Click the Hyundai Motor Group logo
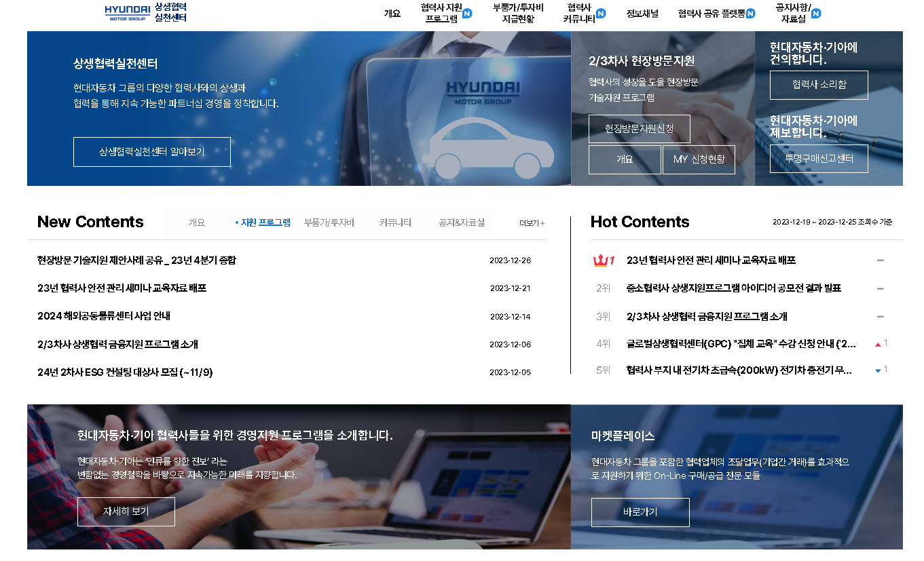Viewport: 924px width, 561px height. coord(127,13)
